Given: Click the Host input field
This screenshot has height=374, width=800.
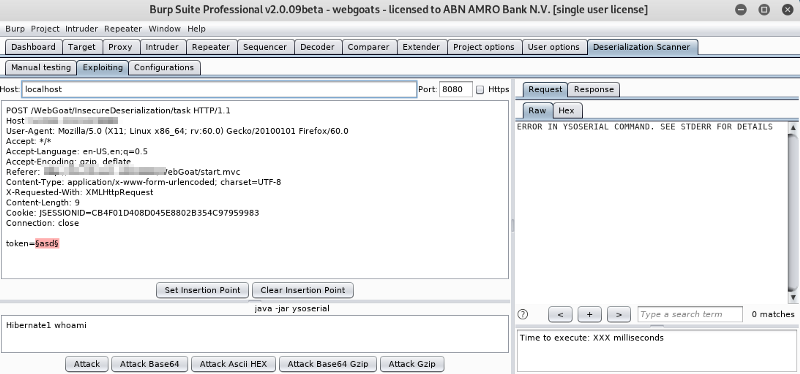Looking at the screenshot, I should (x=219, y=89).
